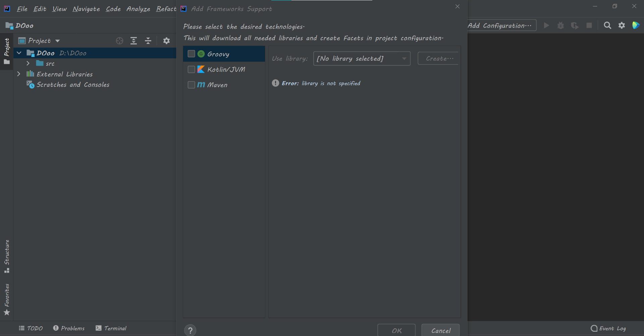This screenshot has width=644, height=336.
Task: Select External Libraries row
Action: click(x=95, y=74)
